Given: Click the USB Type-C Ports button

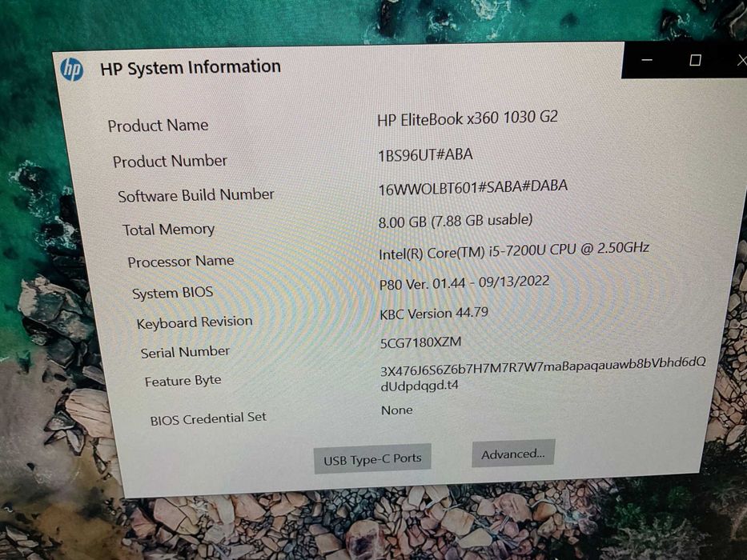Looking at the screenshot, I should click(x=372, y=458).
